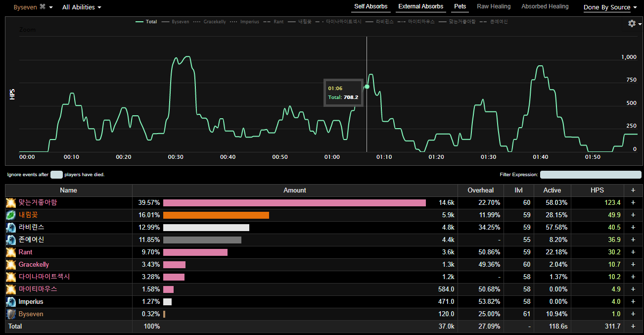
Task: Toggle the External Absorbs option
Action: [420, 6]
